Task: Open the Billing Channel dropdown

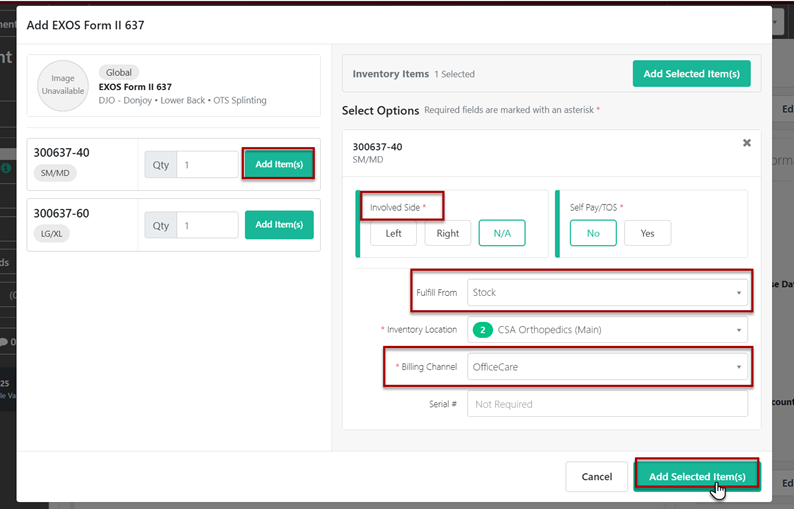Action: (607, 367)
